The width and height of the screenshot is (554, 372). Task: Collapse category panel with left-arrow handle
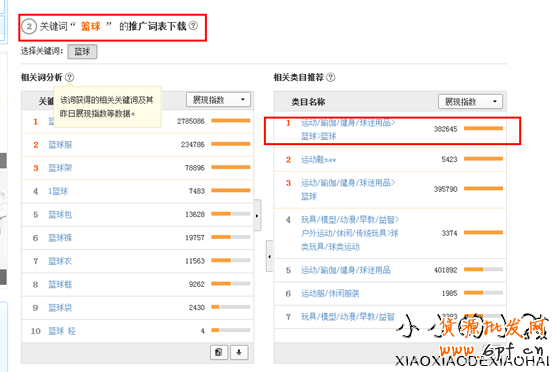pos(270,256)
